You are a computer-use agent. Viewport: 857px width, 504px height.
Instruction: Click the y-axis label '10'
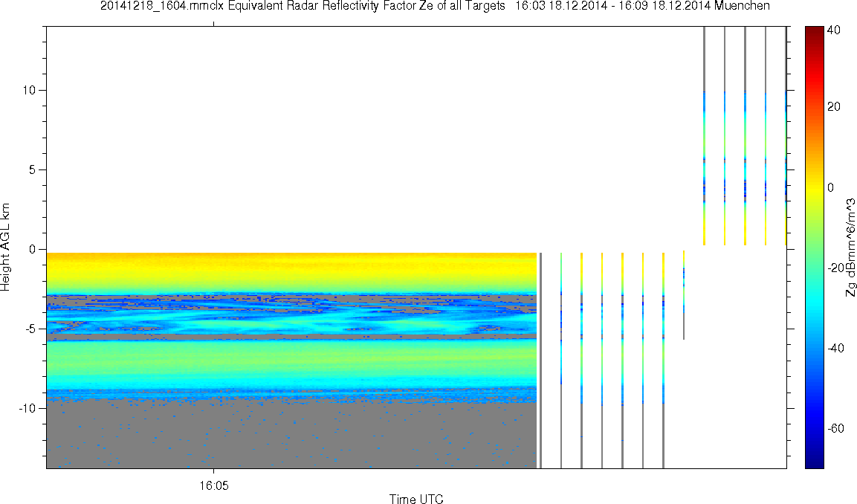(x=29, y=90)
